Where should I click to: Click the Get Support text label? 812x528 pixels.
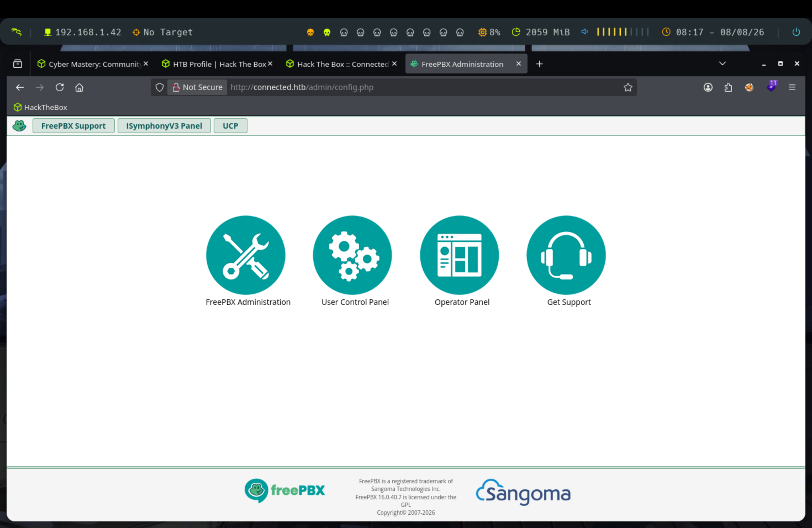point(569,302)
